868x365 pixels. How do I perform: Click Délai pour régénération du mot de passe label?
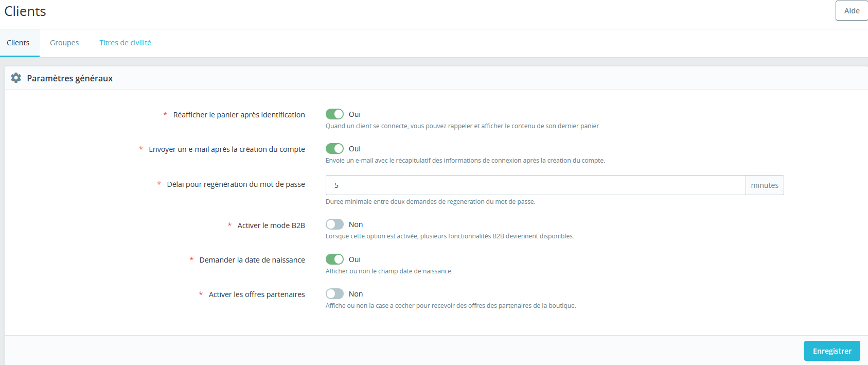point(236,184)
